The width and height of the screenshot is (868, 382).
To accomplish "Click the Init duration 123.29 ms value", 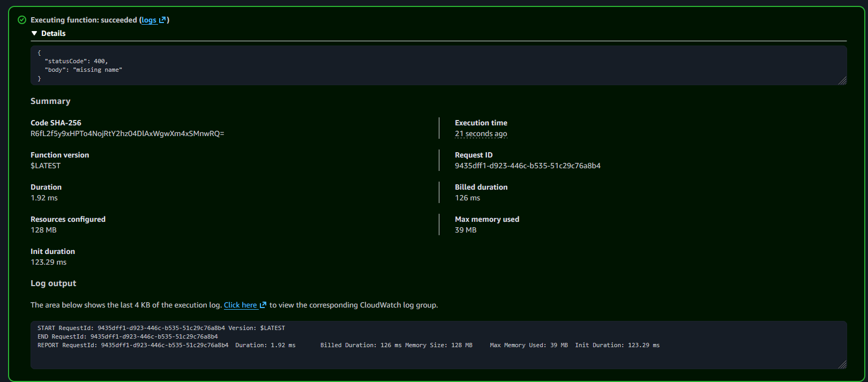I will [48, 262].
